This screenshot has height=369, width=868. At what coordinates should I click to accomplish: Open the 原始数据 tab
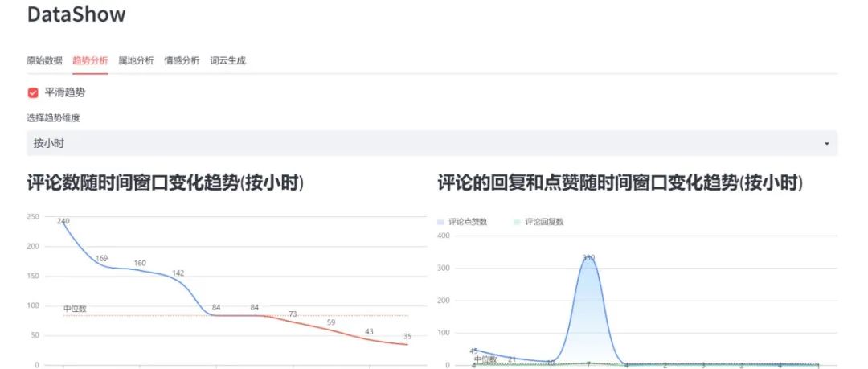pyautogui.click(x=44, y=61)
